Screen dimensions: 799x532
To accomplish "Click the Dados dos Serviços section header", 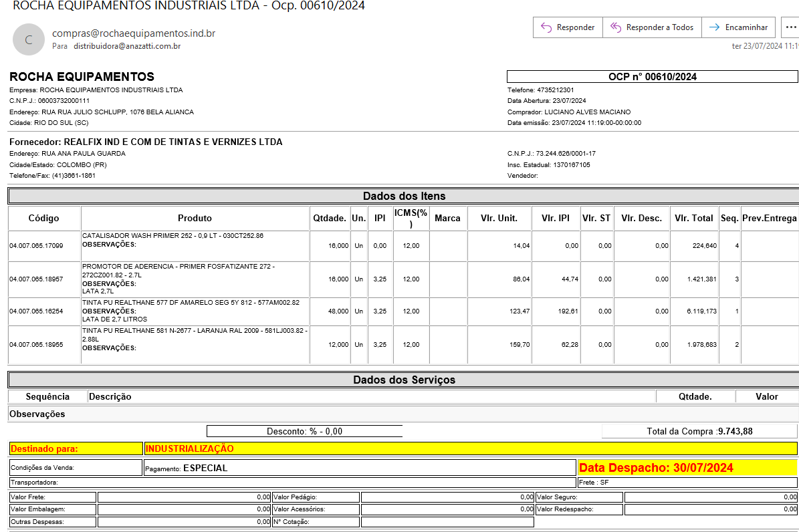I will (x=404, y=380).
